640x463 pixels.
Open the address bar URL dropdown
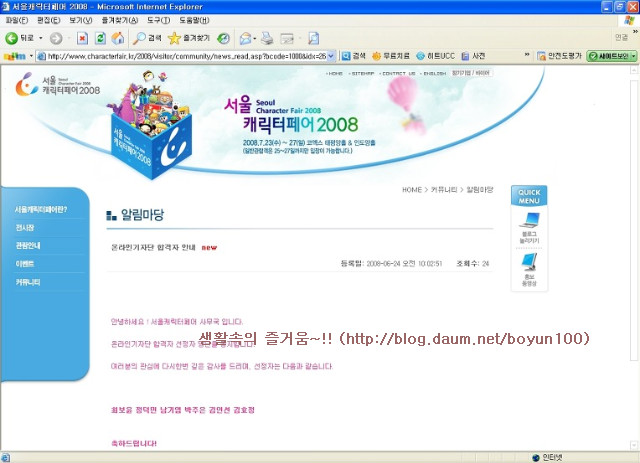[x=331, y=56]
